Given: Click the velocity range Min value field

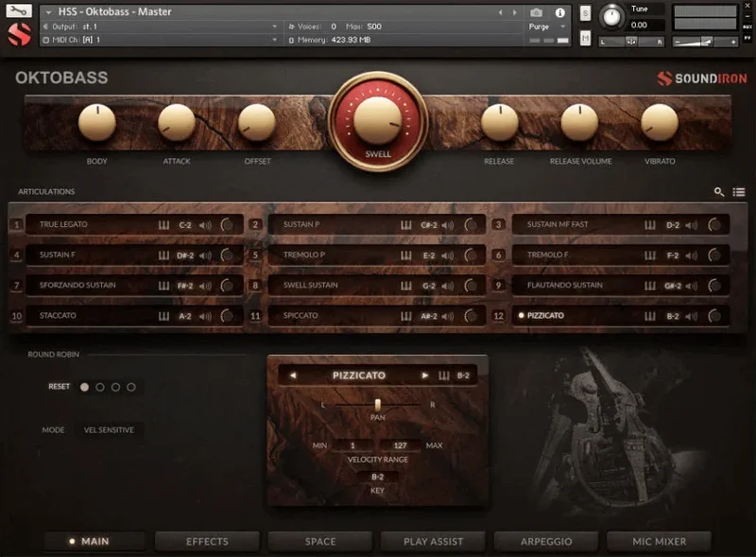Looking at the screenshot, I should coord(352,445).
